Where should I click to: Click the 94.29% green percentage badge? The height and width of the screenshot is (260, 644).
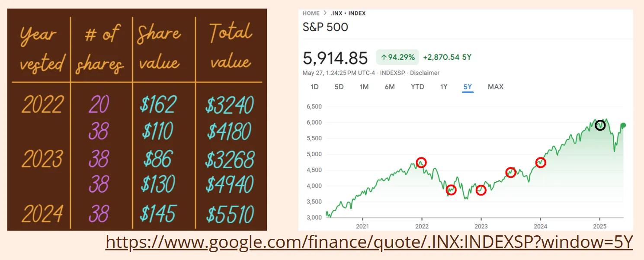click(x=397, y=57)
